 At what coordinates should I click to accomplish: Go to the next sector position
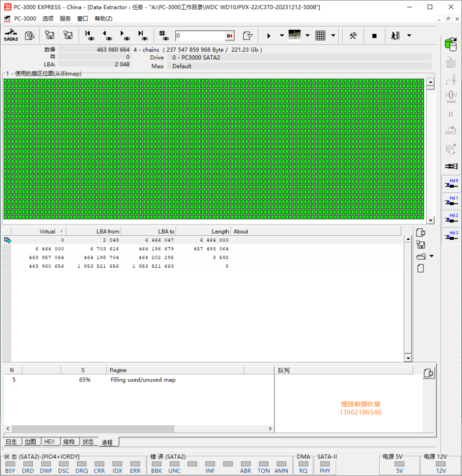pyautogui.click(x=125, y=35)
